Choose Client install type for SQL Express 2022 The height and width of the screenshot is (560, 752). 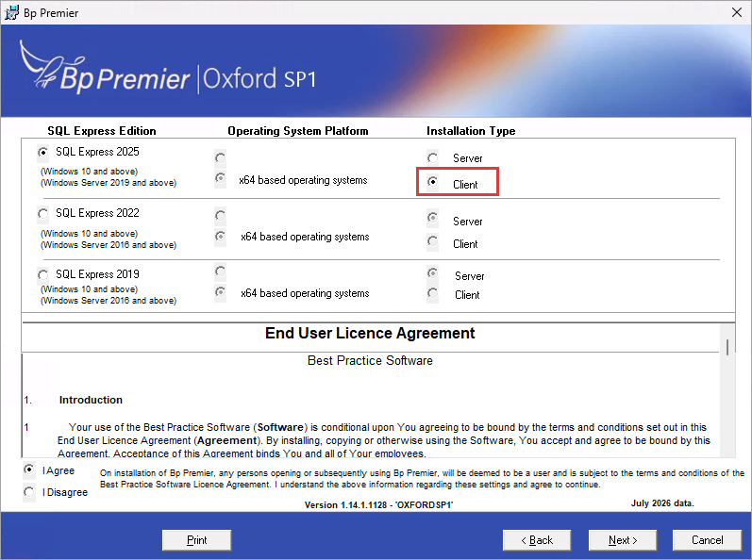(x=432, y=241)
